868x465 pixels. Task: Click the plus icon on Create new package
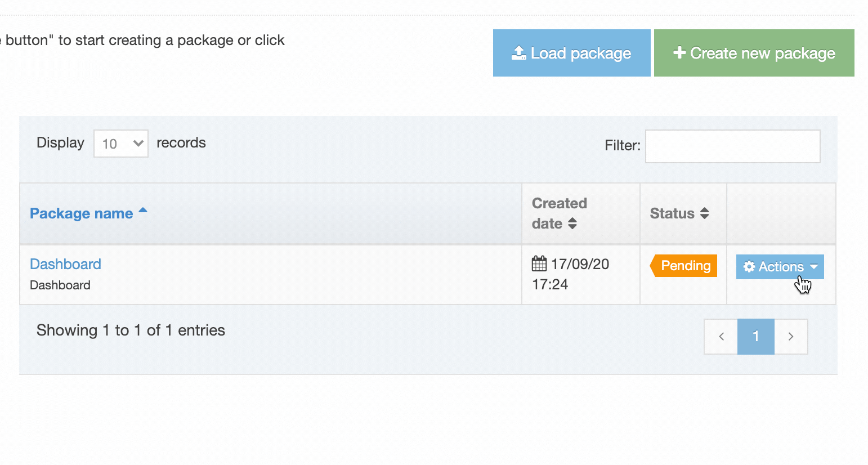680,53
